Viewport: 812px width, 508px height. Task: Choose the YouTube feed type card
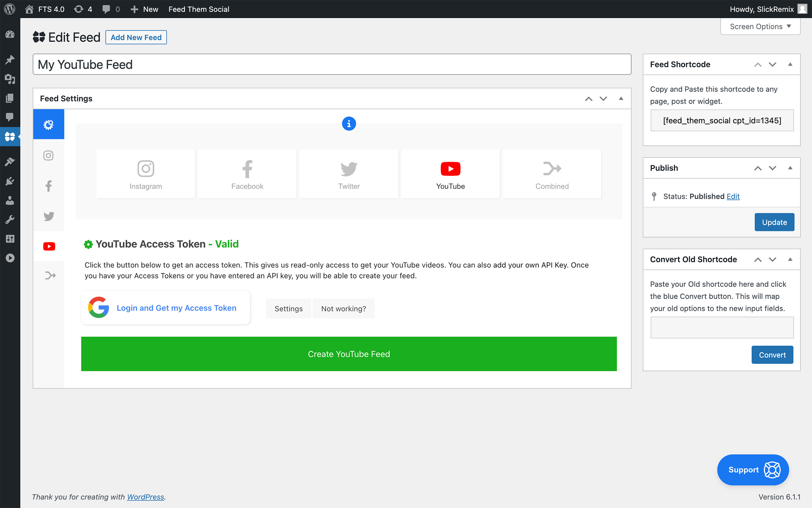click(450, 174)
